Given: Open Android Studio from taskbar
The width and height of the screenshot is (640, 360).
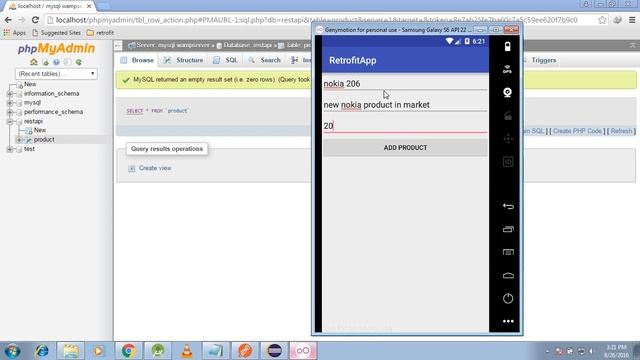Looking at the screenshot, I should (x=158, y=351).
